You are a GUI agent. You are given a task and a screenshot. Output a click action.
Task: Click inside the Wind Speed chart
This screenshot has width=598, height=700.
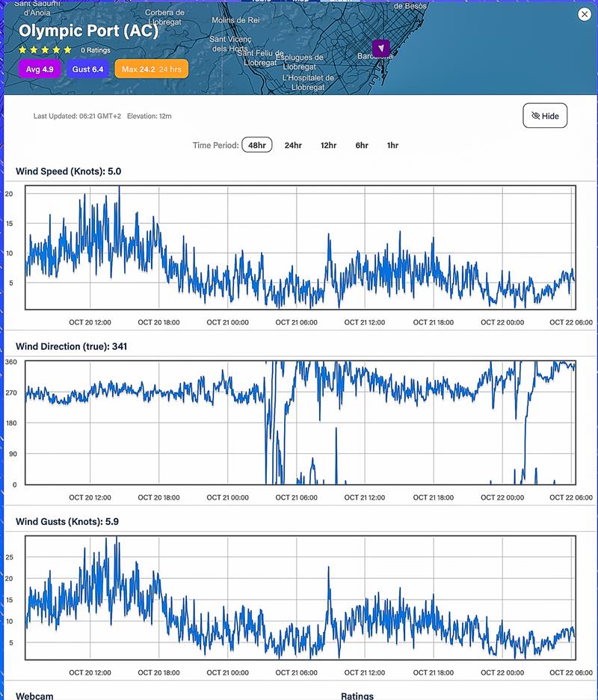(x=300, y=248)
